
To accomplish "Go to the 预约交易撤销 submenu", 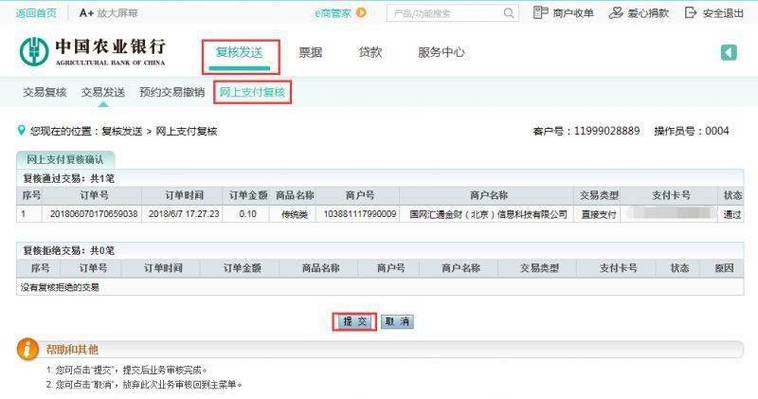I will pyautogui.click(x=172, y=92).
